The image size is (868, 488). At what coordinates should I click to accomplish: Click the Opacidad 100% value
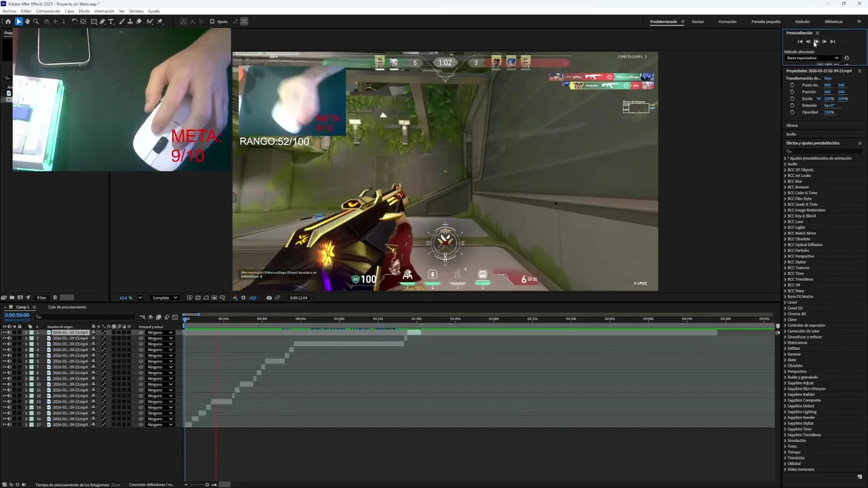click(x=829, y=112)
